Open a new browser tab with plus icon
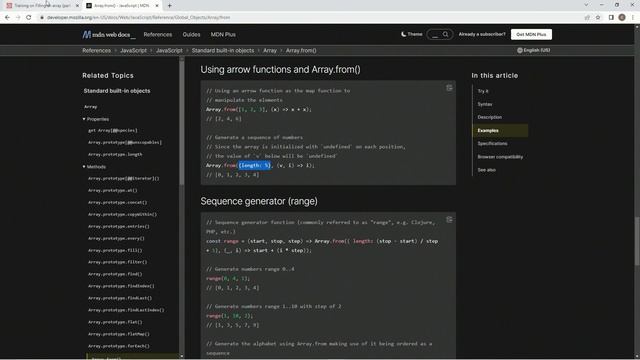The width and height of the screenshot is (640, 360). point(169,6)
